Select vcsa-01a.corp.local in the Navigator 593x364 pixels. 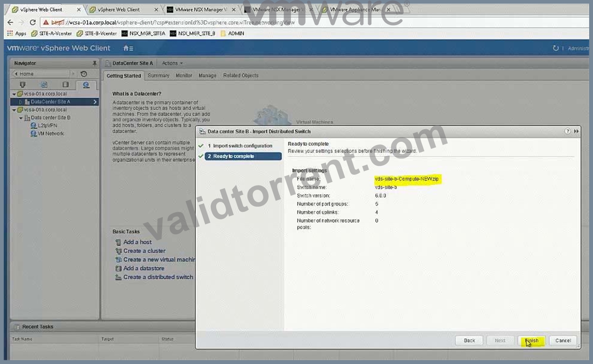tap(45, 94)
